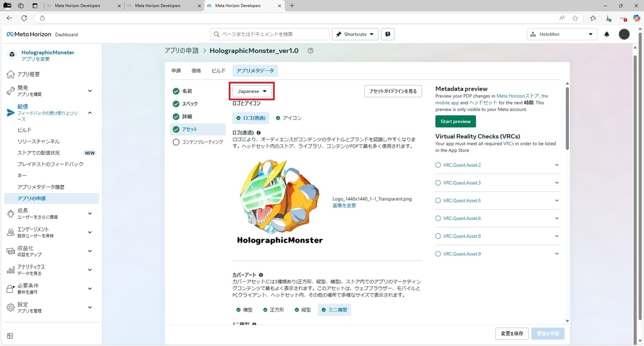644x346 pixels.
Task: Switch to the 申請 tab
Action: (x=176, y=71)
